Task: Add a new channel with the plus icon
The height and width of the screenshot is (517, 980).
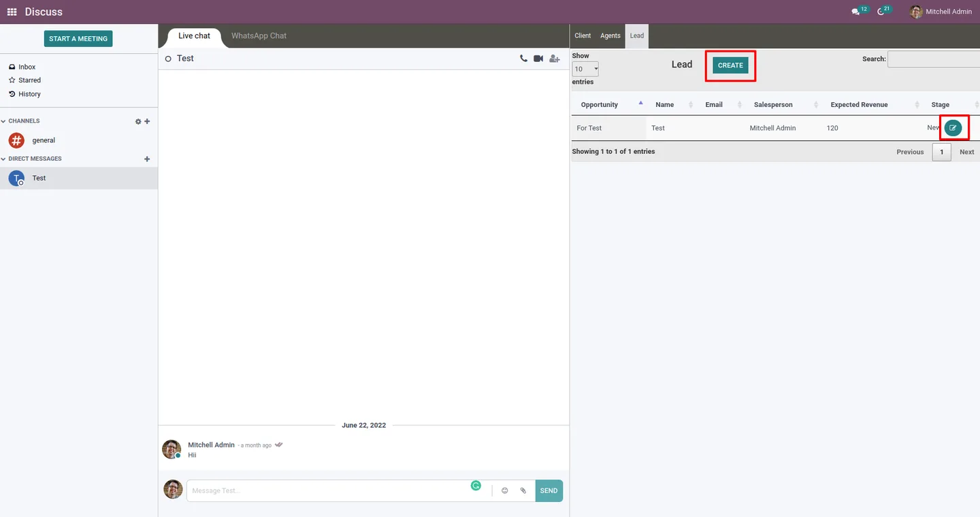Action: coord(147,121)
